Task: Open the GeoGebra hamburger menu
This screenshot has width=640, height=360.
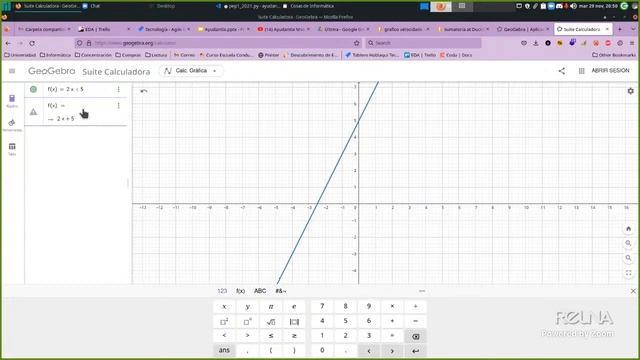Action: click(12, 71)
